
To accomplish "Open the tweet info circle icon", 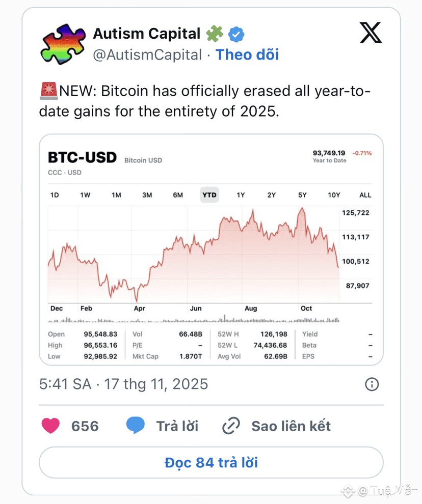I will (x=372, y=384).
